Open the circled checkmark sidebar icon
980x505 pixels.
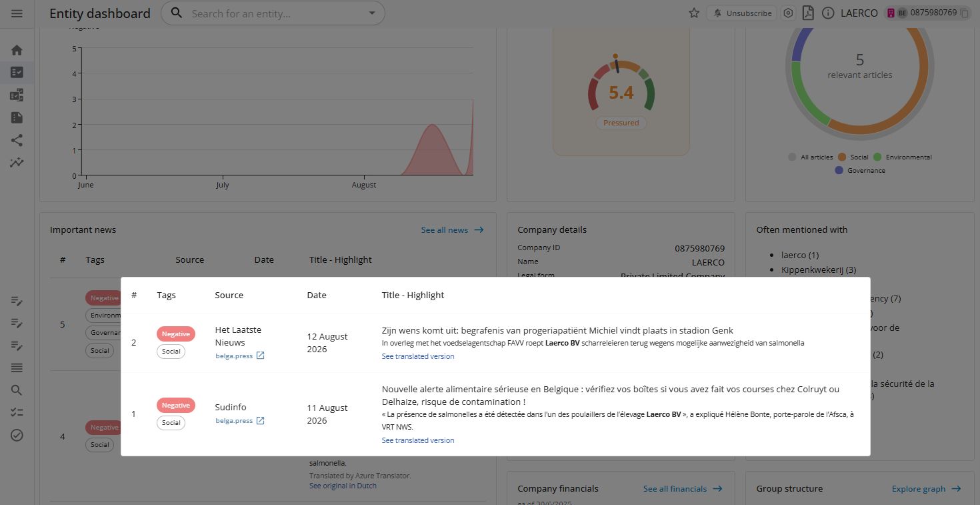(x=17, y=435)
